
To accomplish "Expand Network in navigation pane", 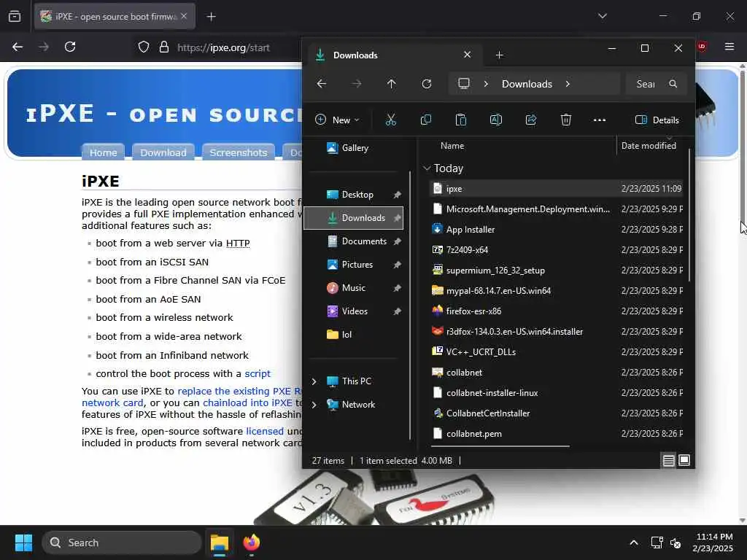I will point(314,405).
